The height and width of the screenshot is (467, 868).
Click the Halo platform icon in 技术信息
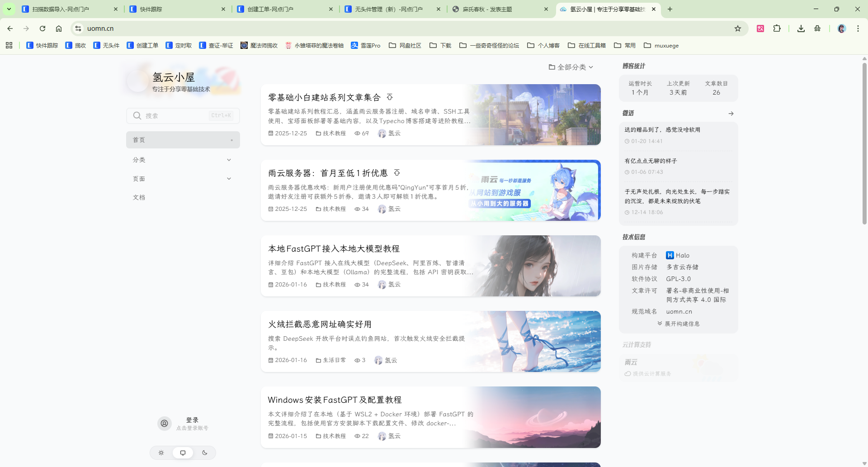670,255
